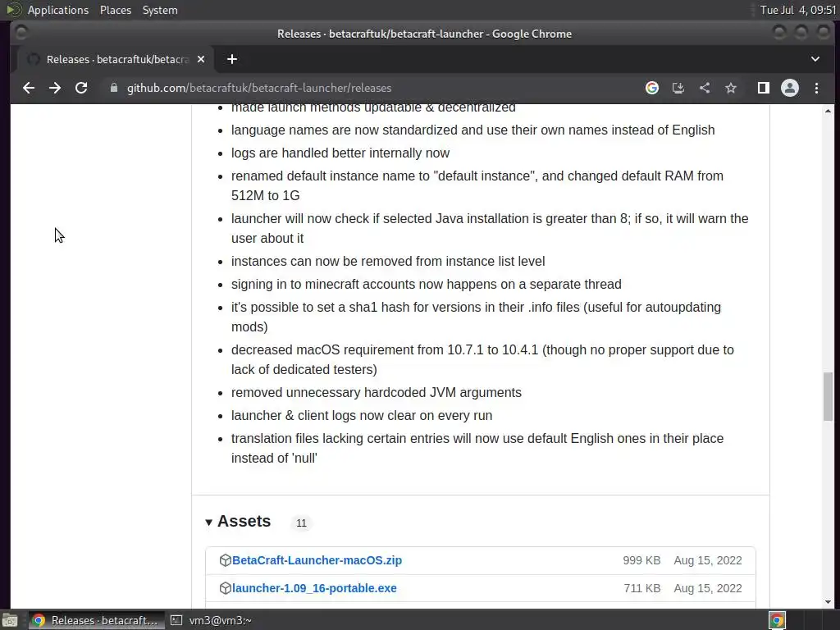Screen dimensions: 840x630
Task: Open the System menu
Action: point(160,10)
